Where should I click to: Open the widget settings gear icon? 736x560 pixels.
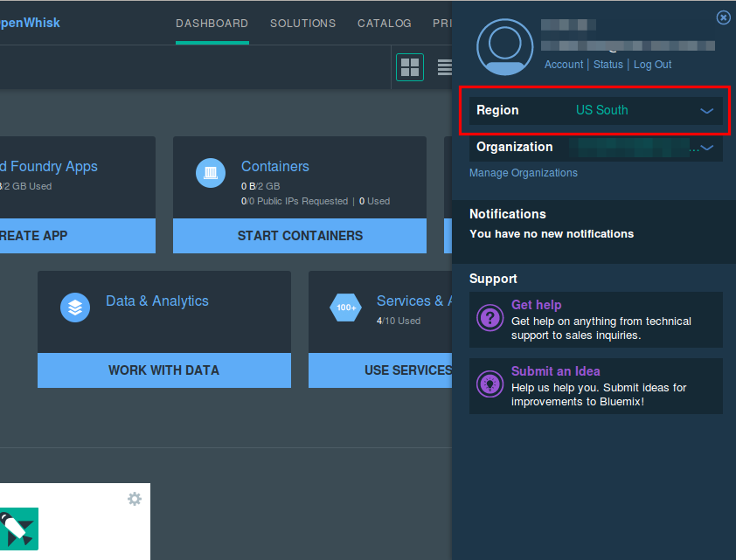135,499
